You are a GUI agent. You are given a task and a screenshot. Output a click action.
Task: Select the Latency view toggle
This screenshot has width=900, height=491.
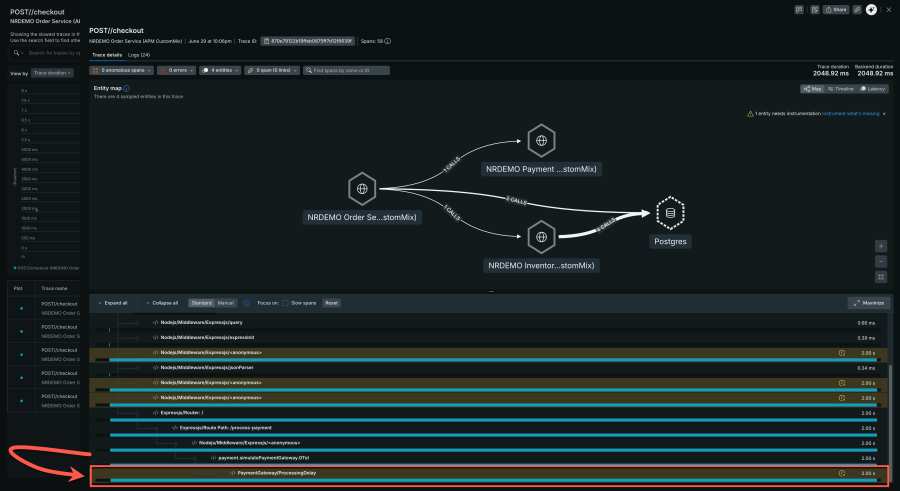(x=872, y=89)
